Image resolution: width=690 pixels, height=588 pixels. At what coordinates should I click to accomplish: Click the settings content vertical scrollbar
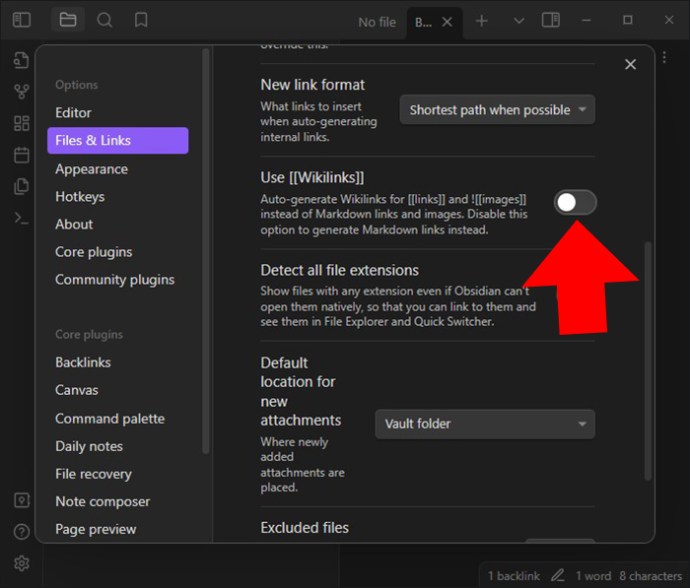click(x=647, y=360)
